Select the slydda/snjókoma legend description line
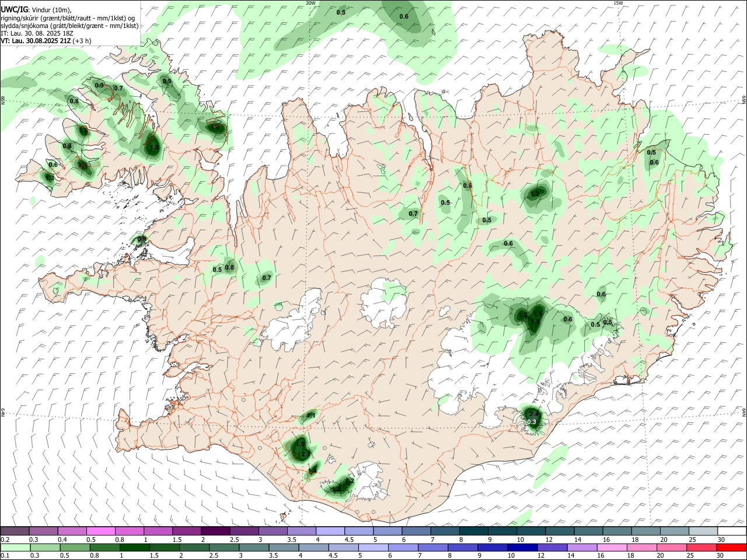The height and width of the screenshot is (560, 747). pyautogui.click(x=69, y=26)
